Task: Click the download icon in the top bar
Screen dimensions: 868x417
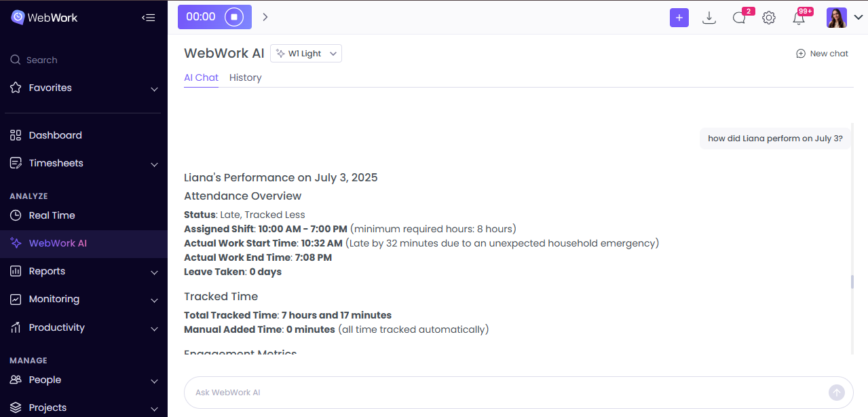Action: pyautogui.click(x=709, y=17)
